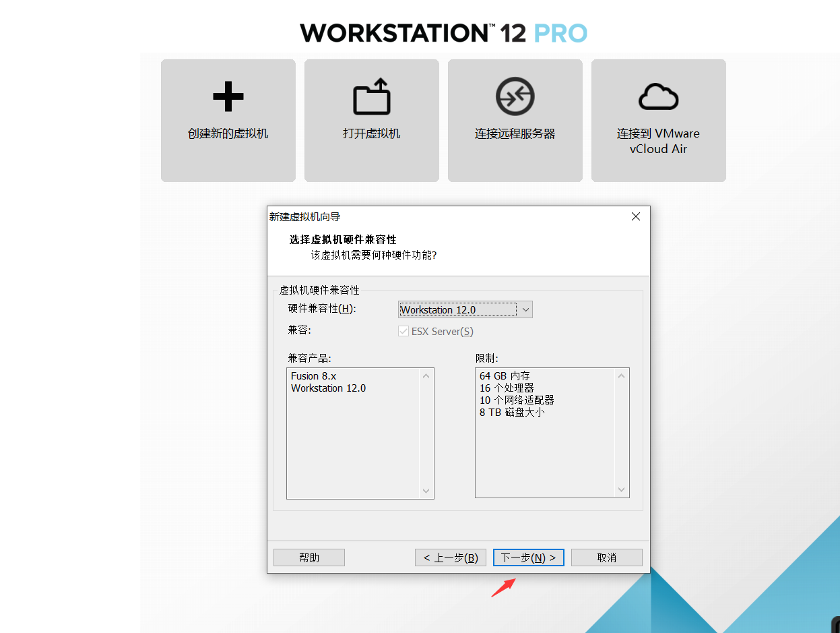Open 帮助 in the wizard dialog
840x633 pixels.
(x=309, y=557)
